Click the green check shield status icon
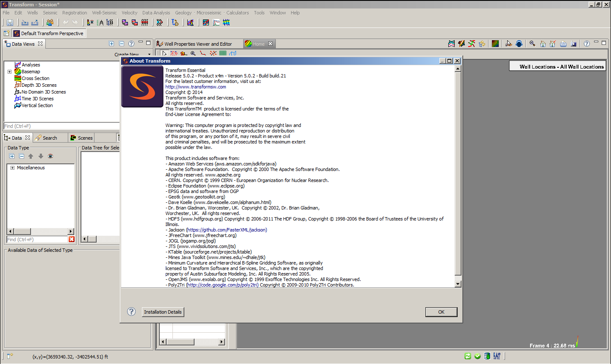 [478, 356]
